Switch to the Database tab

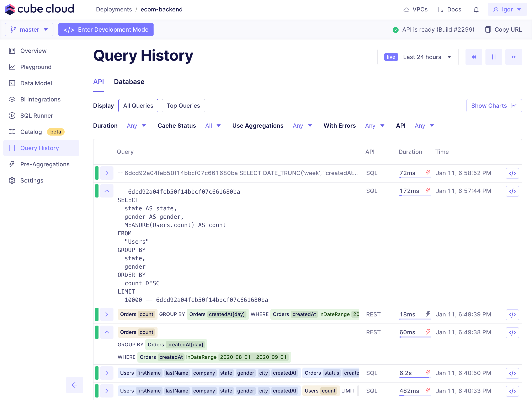129,82
